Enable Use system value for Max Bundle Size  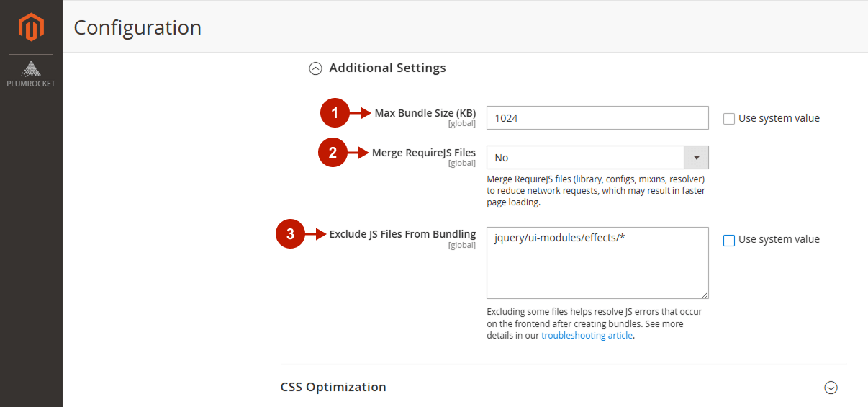(729, 118)
